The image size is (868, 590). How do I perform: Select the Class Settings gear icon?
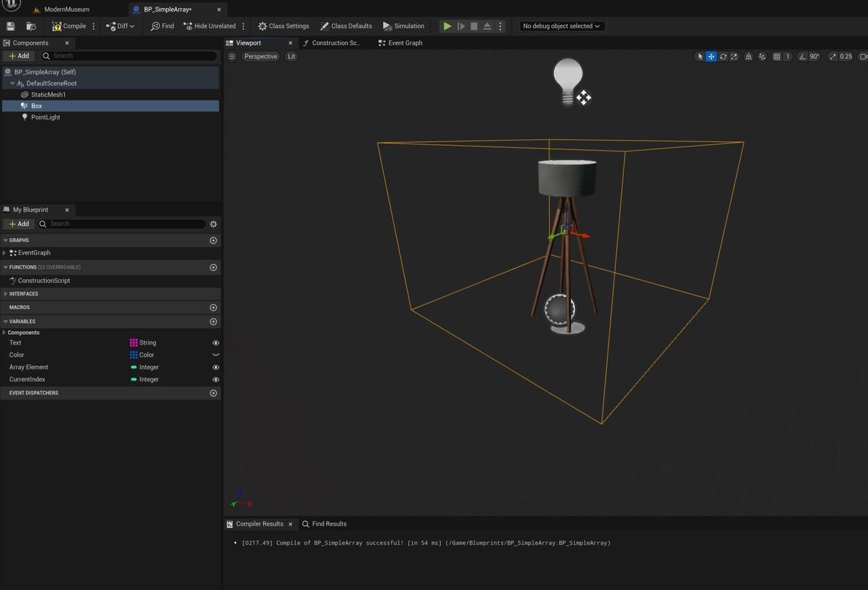(x=262, y=26)
